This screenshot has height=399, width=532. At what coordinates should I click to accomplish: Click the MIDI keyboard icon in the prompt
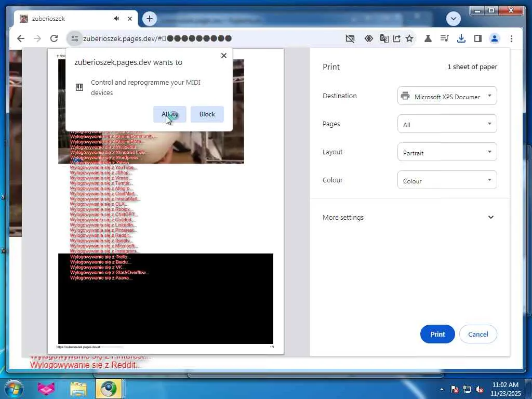pos(79,87)
